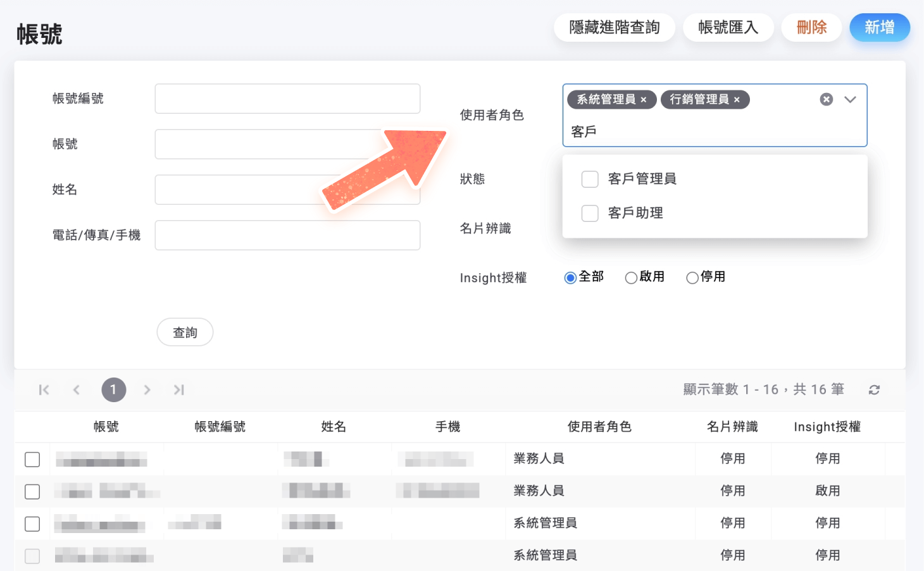Remove the 行銷管理員 role tag
Screen dimensions: 924x571
(737, 99)
